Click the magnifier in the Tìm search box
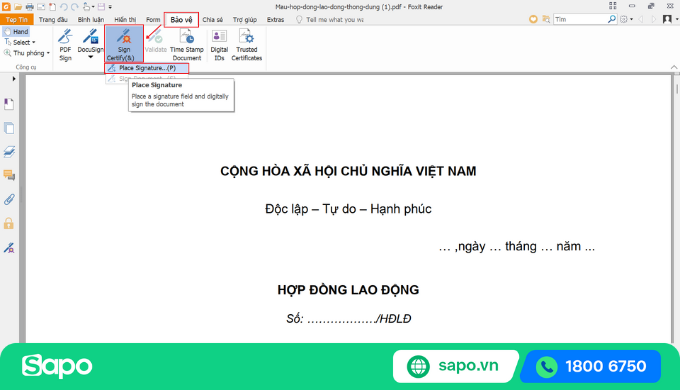 pyautogui.click(x=611, y=19)
